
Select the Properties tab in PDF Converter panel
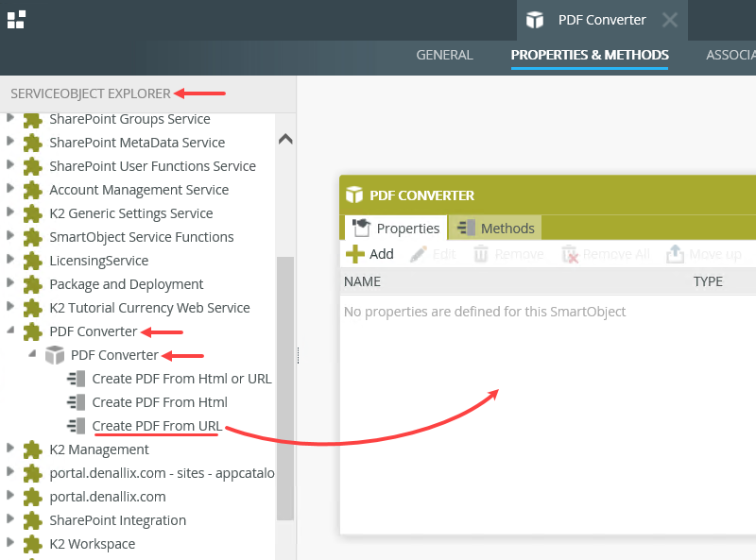(396, 228)
